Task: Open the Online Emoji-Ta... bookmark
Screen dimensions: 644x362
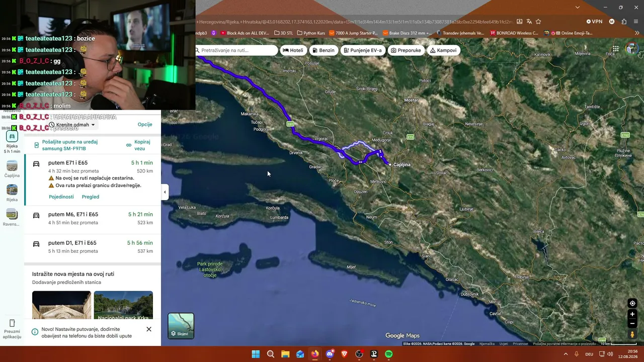Action: pos(568,33)
